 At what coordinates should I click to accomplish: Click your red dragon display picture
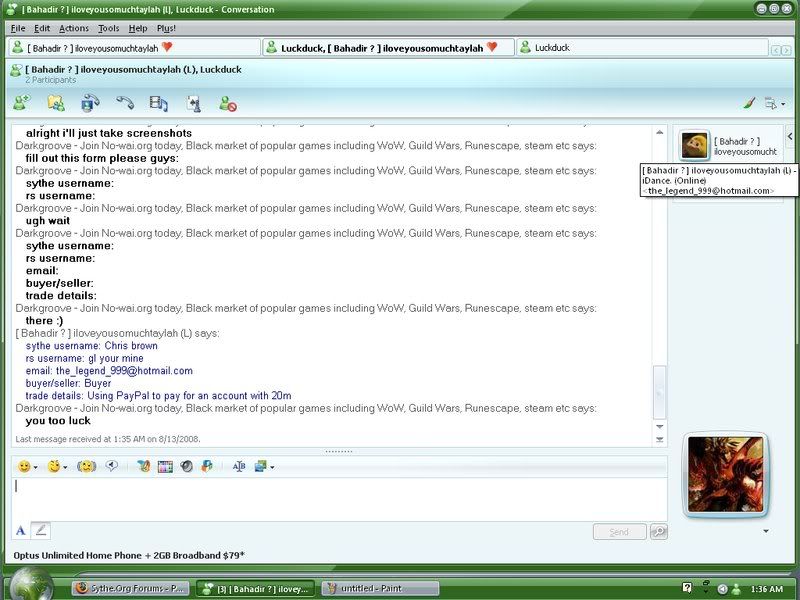coord(726,474)
